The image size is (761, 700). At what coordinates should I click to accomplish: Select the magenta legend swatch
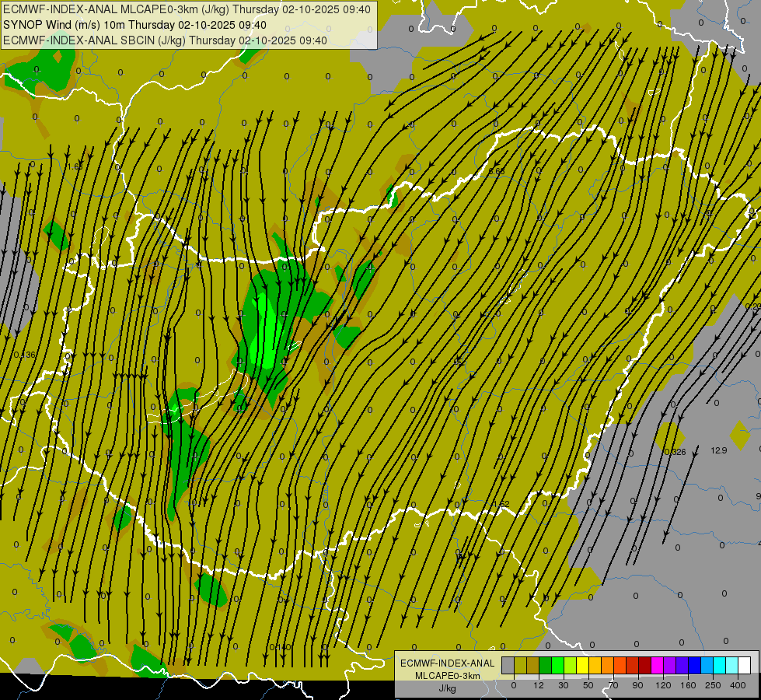pyautogui.click(x=658, y=665)
